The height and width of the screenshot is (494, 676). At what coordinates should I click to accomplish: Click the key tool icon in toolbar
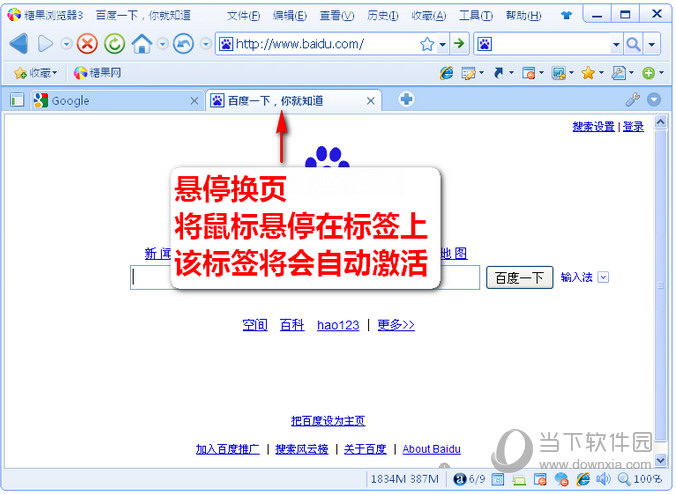click(618, 73)
